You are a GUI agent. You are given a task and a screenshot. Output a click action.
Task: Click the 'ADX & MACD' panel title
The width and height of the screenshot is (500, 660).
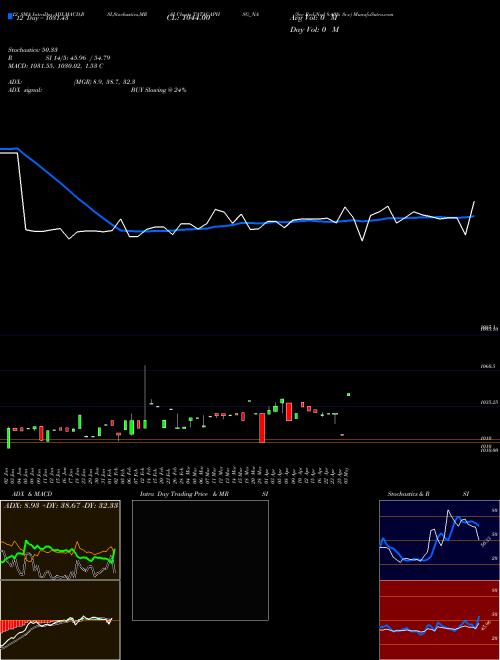(32, 494)
